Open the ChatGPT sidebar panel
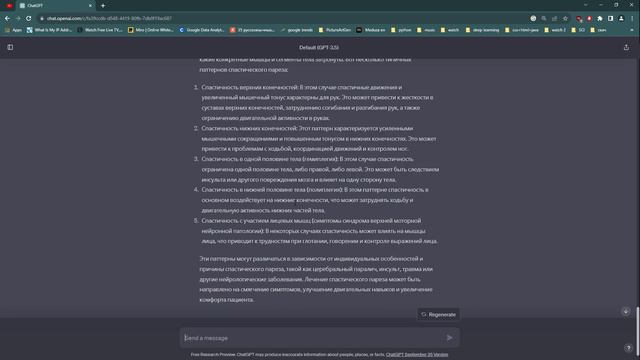This screenshot has height=360, width=640. tap(10, 47)
